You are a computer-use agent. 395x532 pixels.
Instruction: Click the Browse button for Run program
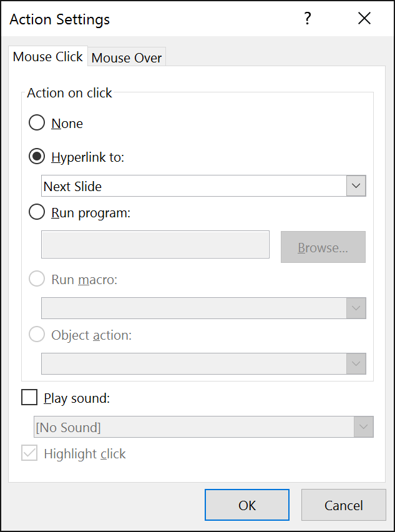pyautogui.click(x=323, y=247)
